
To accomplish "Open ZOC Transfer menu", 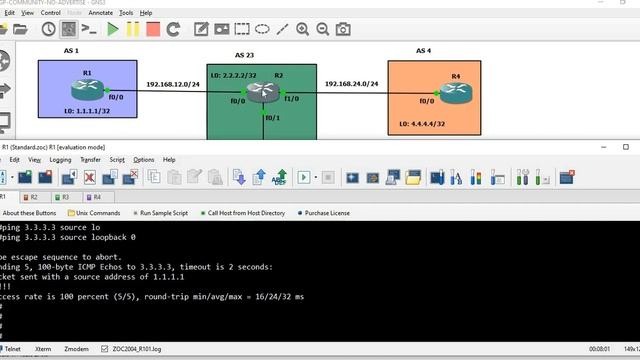I will click(90, 160).
